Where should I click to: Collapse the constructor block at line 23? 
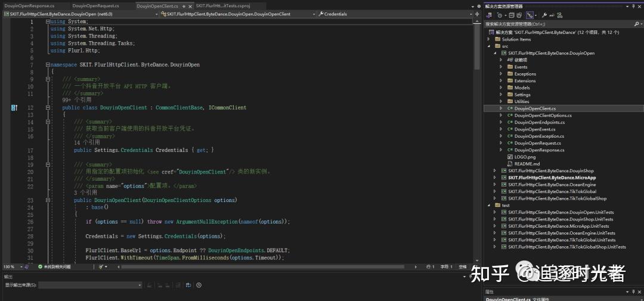[x=48, y=200]
